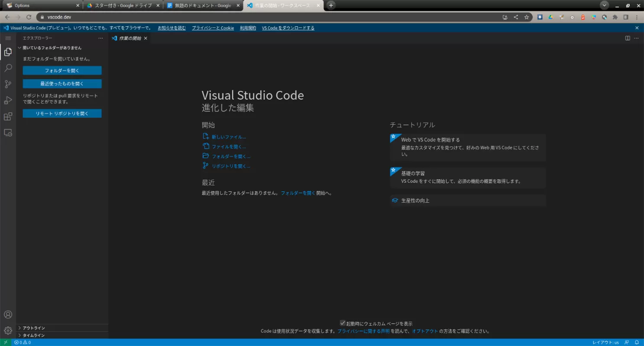Open the Manage gear settings icon
This screenshot has height=346, width=644.
(x=8, y=331)
